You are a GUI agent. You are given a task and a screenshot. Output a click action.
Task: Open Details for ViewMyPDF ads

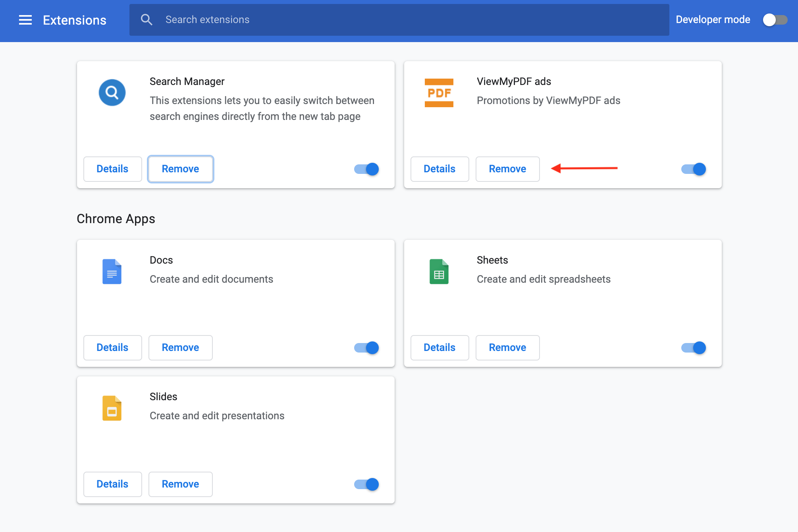pyautogui.click(x=439, y=169)
